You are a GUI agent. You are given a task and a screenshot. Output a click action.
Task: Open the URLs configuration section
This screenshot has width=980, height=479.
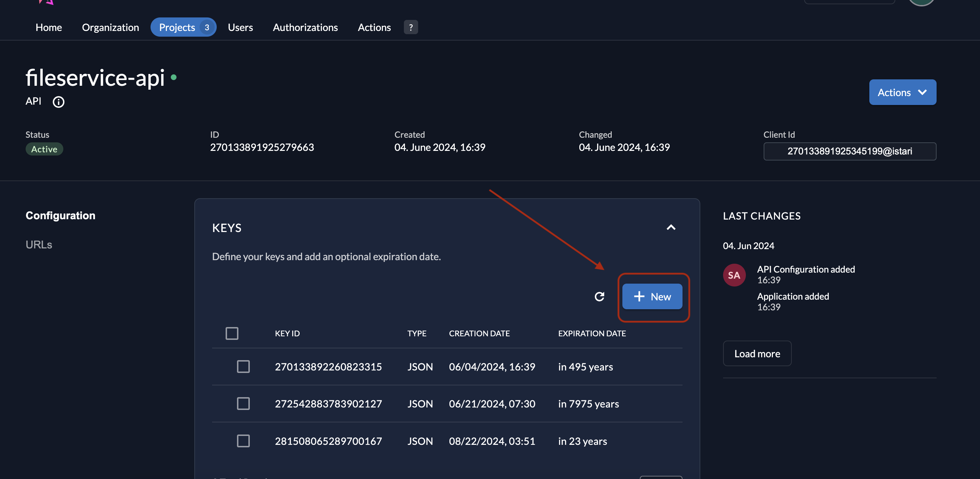point(39,244)
